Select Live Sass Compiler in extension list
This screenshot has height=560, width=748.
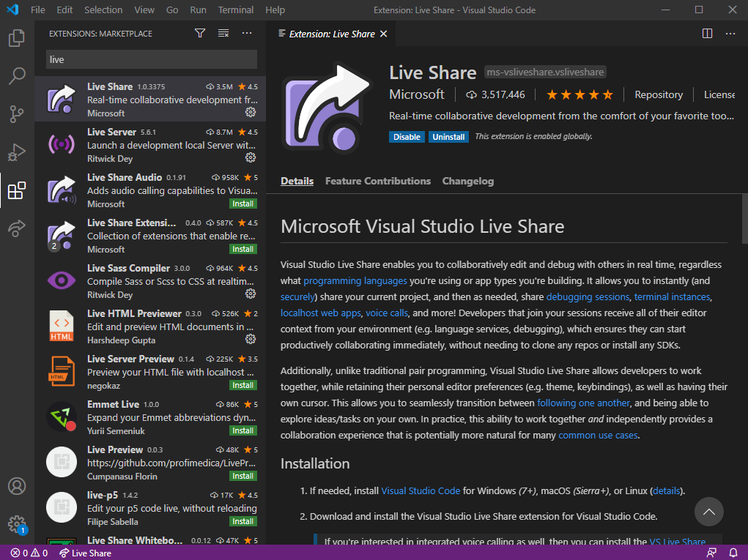click(150, 280)
